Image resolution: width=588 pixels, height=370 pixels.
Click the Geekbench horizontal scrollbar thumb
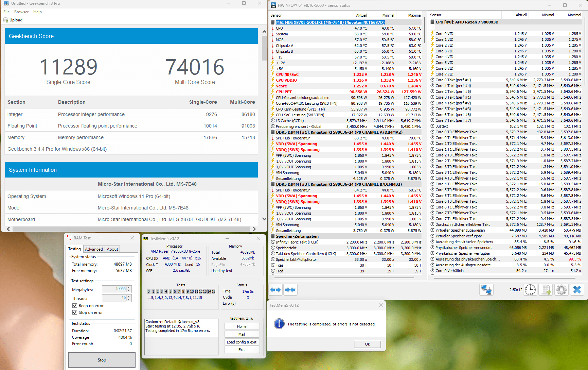[130, 229]
